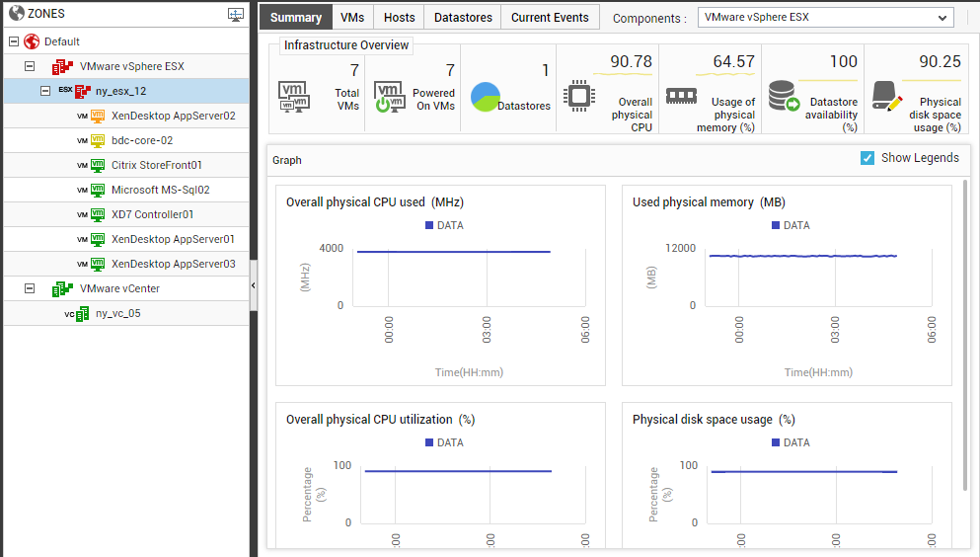Click the 90.78 Overall physical CPU value
This screenshot has height=557, width=980.
(632, 61)
